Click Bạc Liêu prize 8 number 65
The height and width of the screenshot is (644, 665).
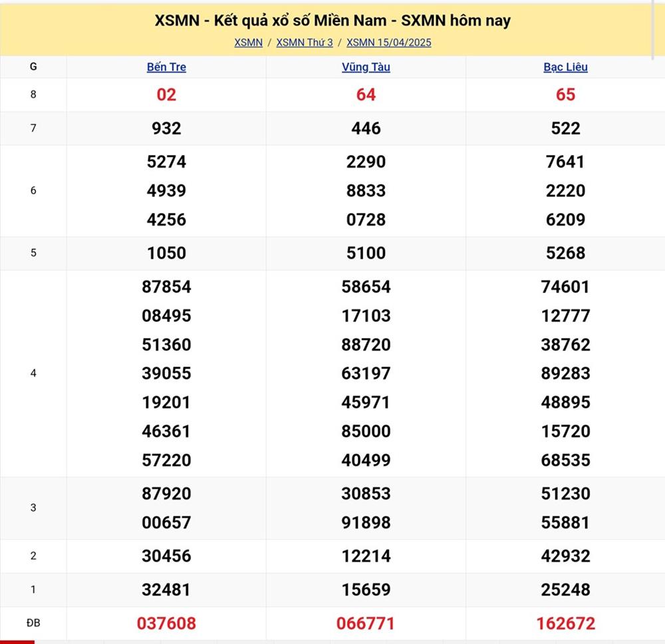565,94
